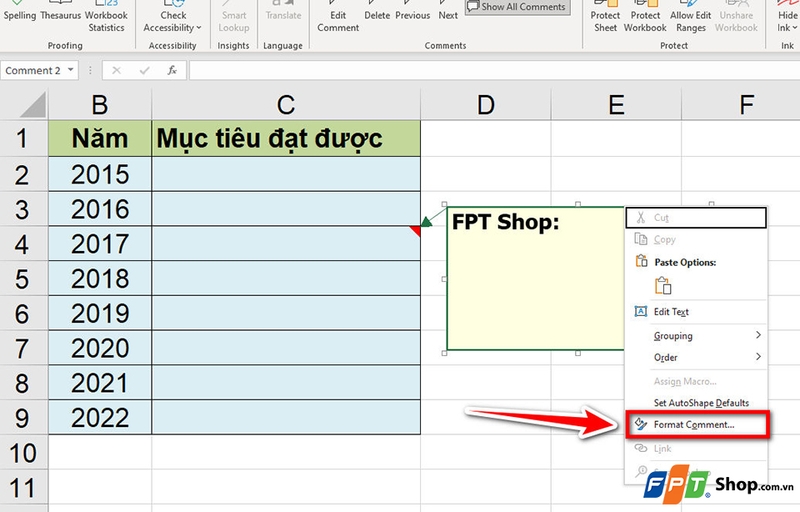
Task: Open Allow Edit Ranges
Action: [690, 18]
